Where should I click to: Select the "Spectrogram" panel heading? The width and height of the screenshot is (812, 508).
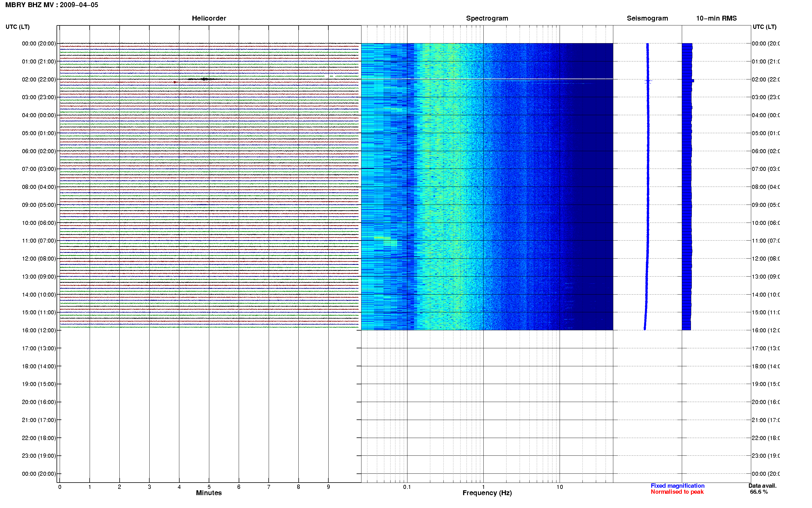point(487,18)
